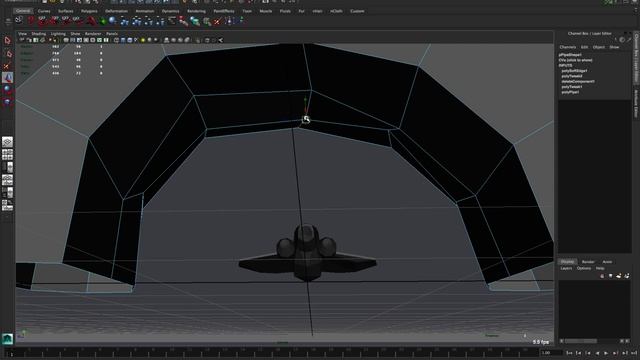Viewport: 640px width, 360px height.
Task: Toggle use all lights yellow icon
Action: point(143,40)
